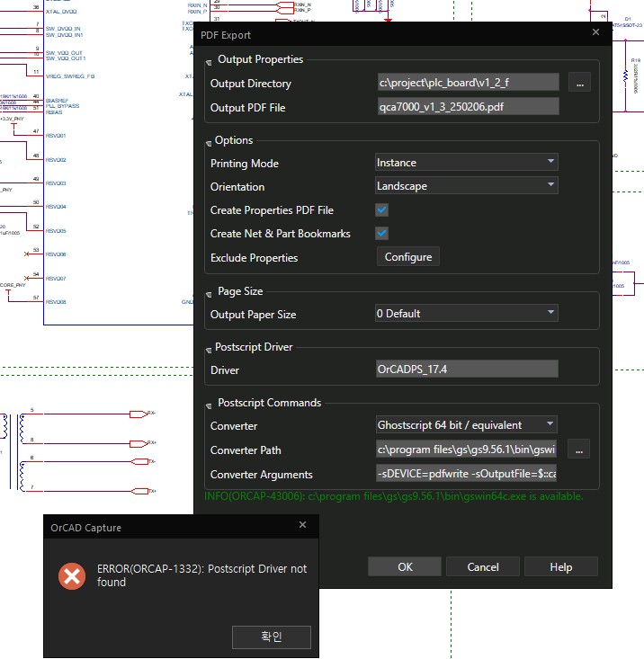Select XTAL_DVDD pin label in schematic
Viewport: 644px width, 659px height.
point(61,12)
